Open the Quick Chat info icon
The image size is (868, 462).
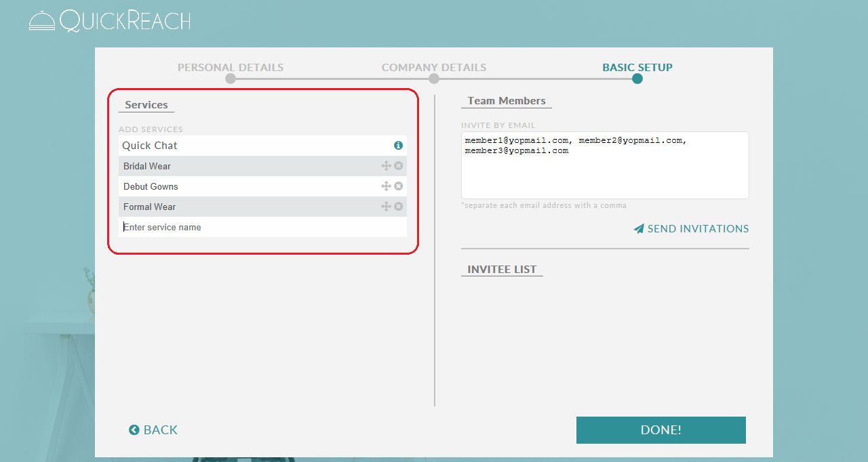coord(398,146)
